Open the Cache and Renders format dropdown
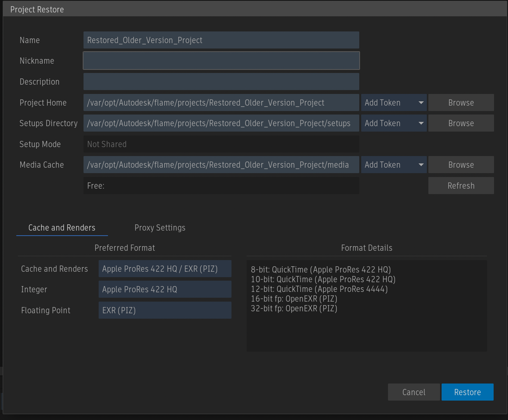The image size is (508, 420). [x=165, y=269]
